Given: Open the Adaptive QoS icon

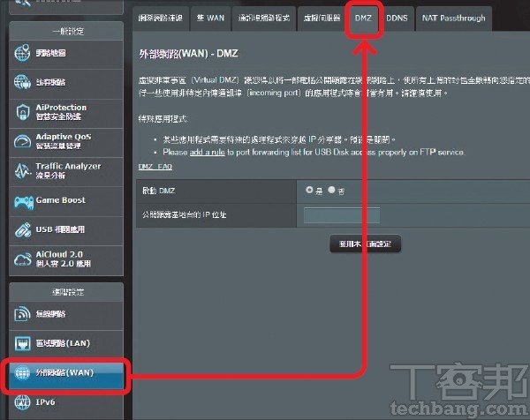Looking at the screenshot, I should click(23, 142).
